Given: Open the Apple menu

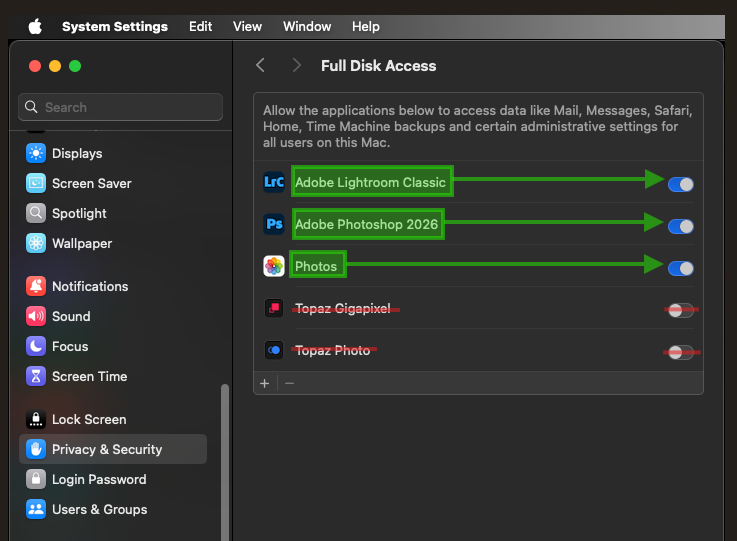Looking at the screenshot, I should coord(35,27).
